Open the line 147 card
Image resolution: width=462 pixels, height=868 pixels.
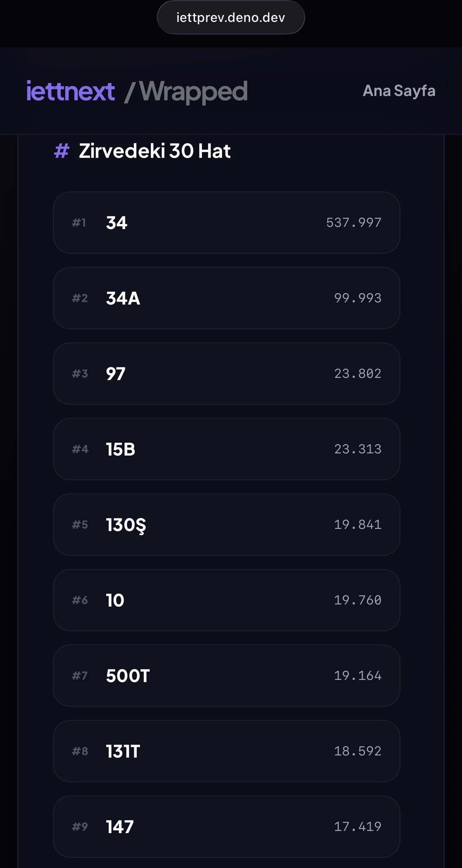coord(227,827)
